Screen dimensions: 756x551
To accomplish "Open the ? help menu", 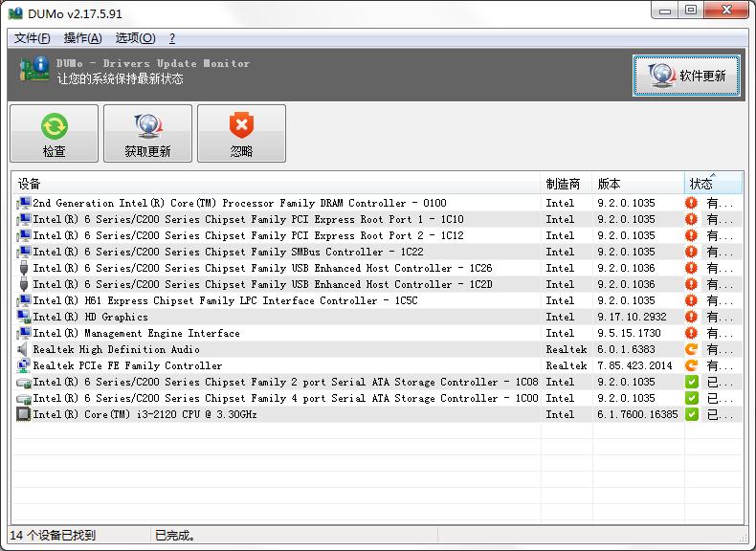I will pos(172,38).
